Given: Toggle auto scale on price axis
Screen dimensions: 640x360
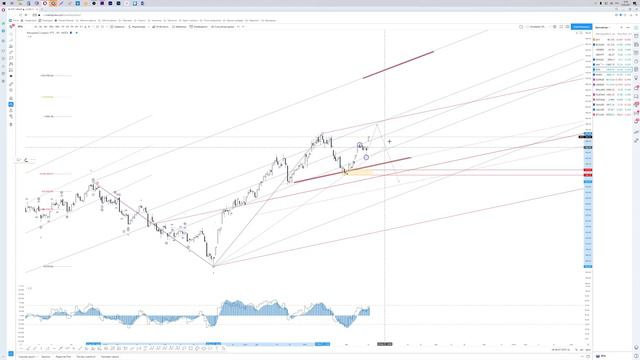Looking at the screenshot, I should (588, 350).
